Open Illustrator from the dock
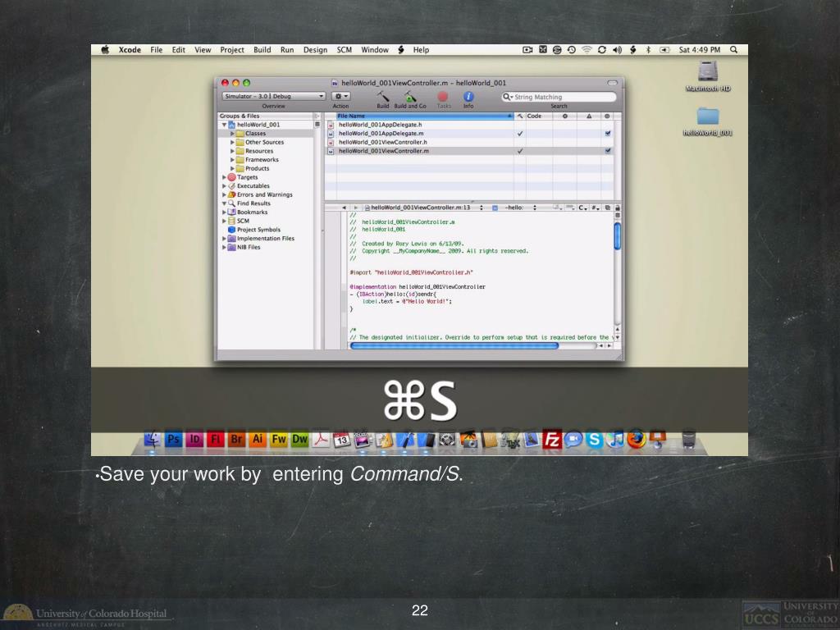 click(x=257, y=440)
